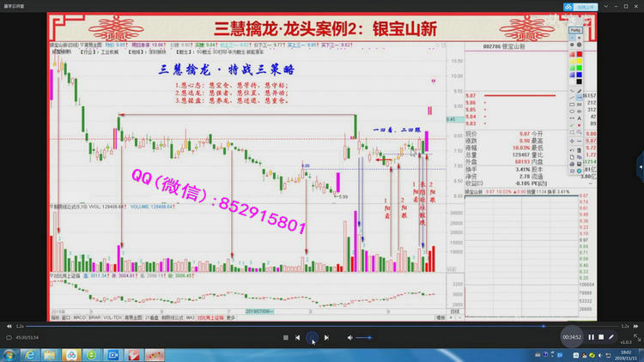Skip to the previous video
This screenshot has height=362, width=644.
[x=298, y=338]
